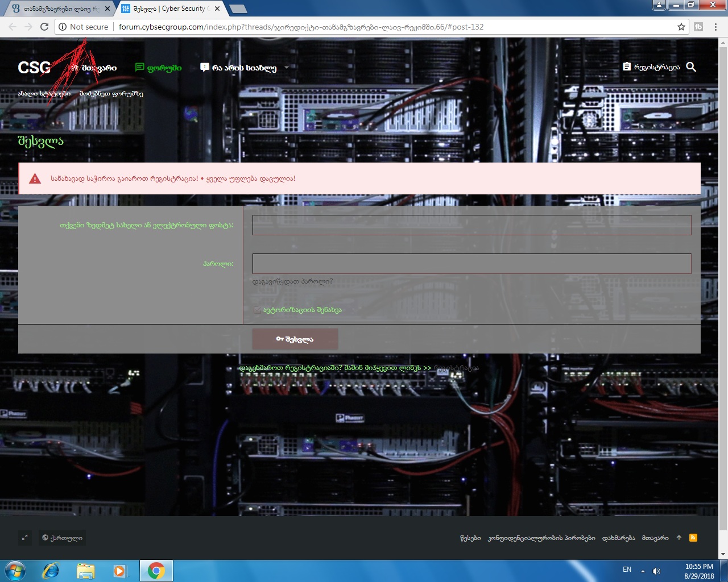Screen dimensions: 728x582
Task: Open the წესები link in the footer
Action: click(x=470, y=538)
